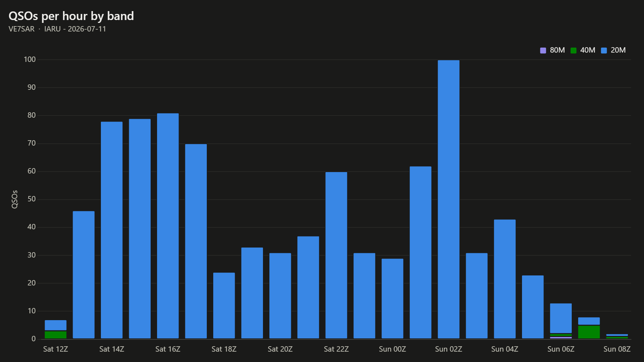This screenshot has height=362, width=644.
Task: Click the 20 y-axis label
Action: pyautogui.click(x=31, y=283)
